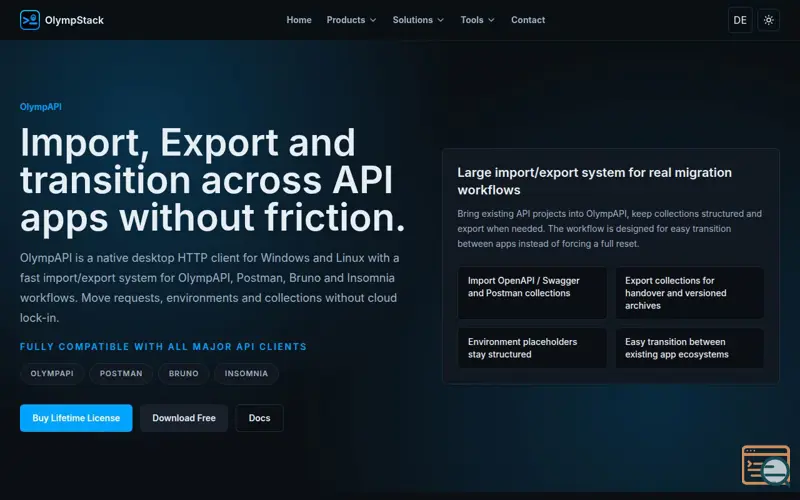This screenshot has height=500, width=800.
Task: Switch language with the DE button
Action: (x=740, y=20)
